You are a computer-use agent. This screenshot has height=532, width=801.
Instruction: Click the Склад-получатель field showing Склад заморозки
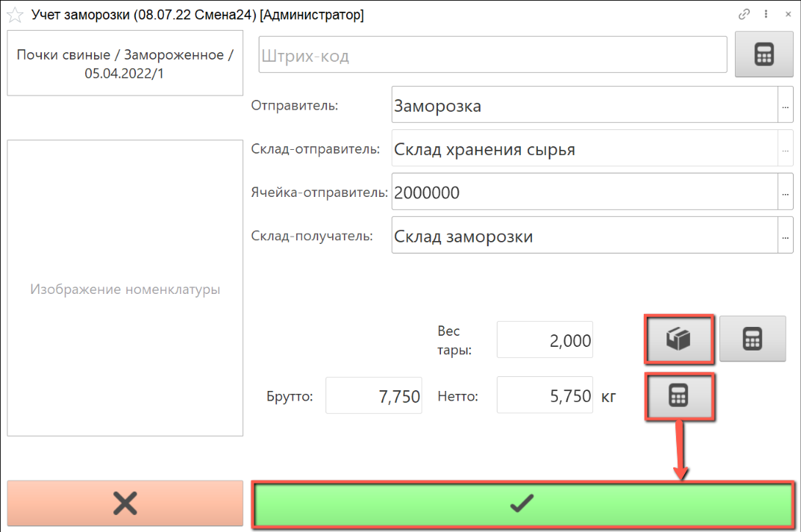pyautogui.click(x=584, y=237)
